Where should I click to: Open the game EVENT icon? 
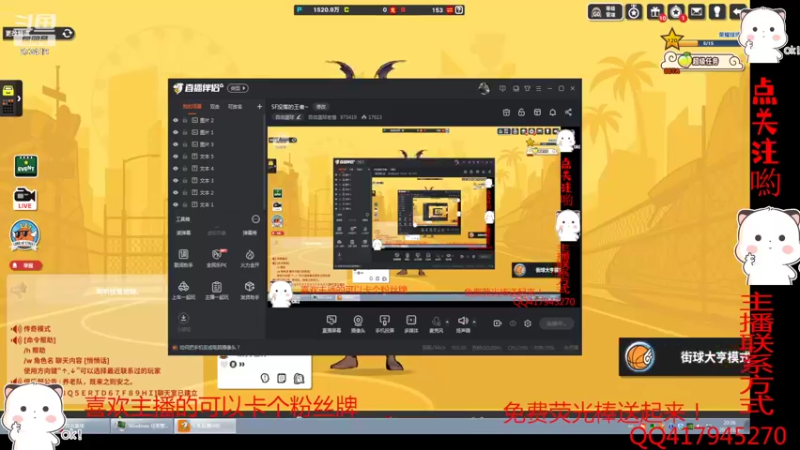pos(26,166)
